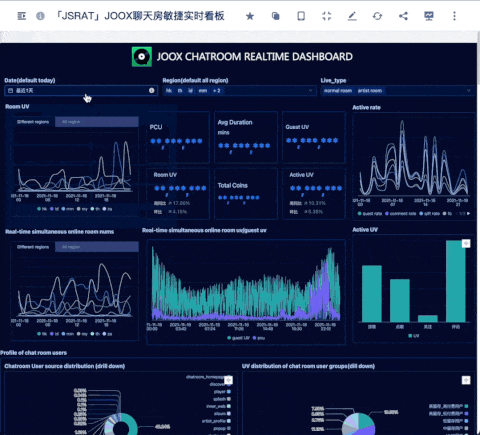
Task: Advance Active rate legend to next page
Action: pos(468,213)
